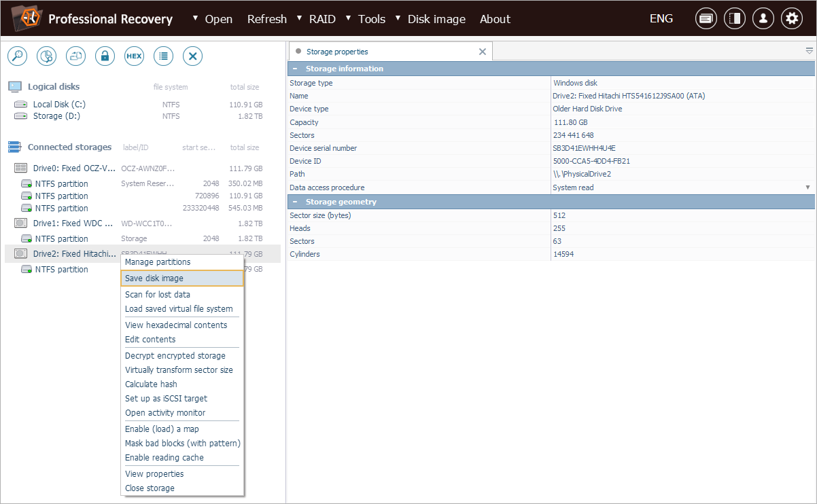The height and width of the screenshot is (504, 817).
Task: Choose Mask bad blocks (with pattern)
Action: (182, 444)
